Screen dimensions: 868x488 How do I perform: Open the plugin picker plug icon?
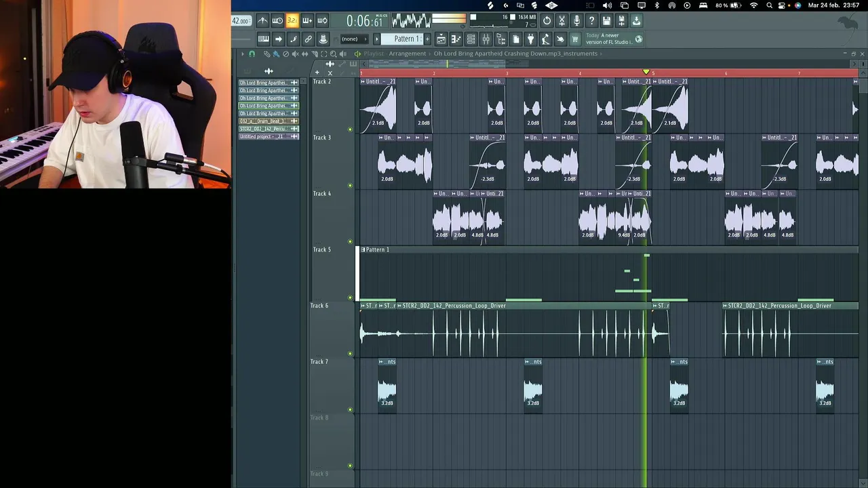[530, 39]
